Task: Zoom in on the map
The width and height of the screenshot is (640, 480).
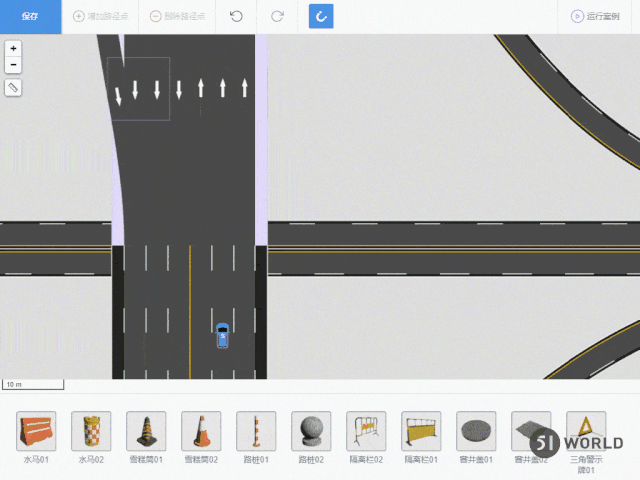Action: [13, 48]
